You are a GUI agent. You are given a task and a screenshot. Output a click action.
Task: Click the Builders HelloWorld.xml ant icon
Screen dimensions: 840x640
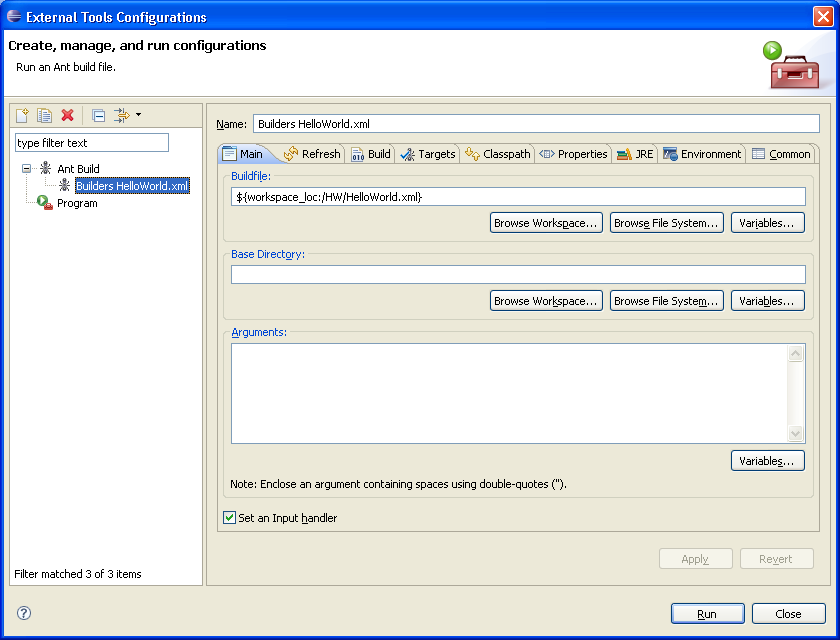(x=64, y=185)
